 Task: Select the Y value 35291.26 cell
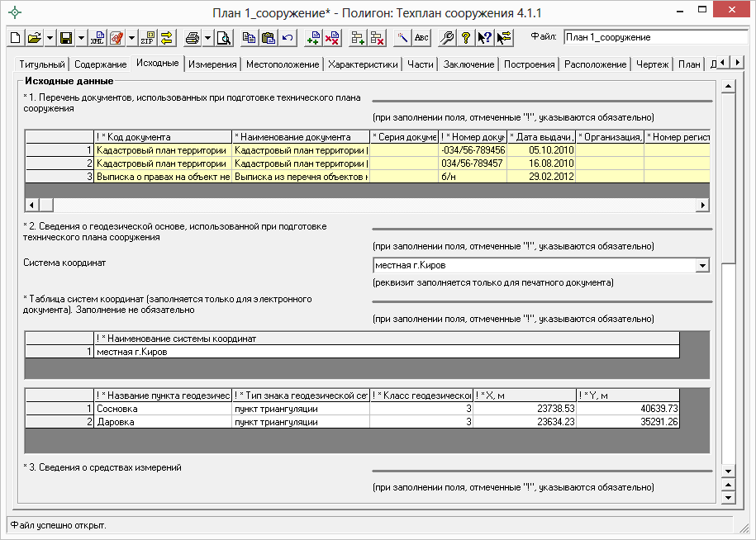[x=628, y=422]
